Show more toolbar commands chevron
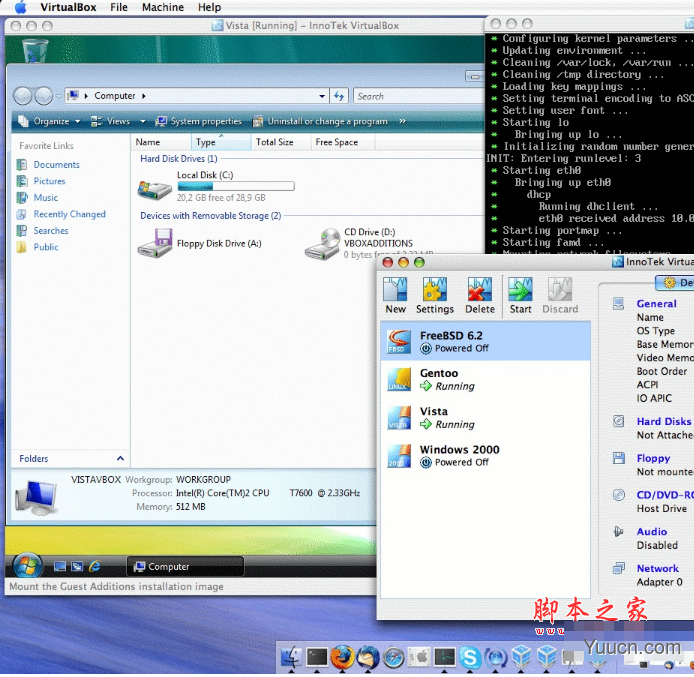Viewport: 694px width, 677px height. [402, 121]
